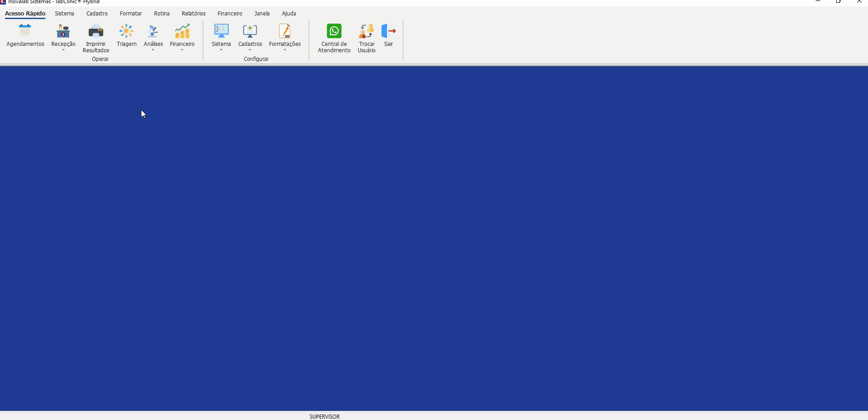Image resolution: width=868 pixels, height=420 pixels.
Task: Launch Central de Atendimento WhatsApp icon
Action: point(334,31)
